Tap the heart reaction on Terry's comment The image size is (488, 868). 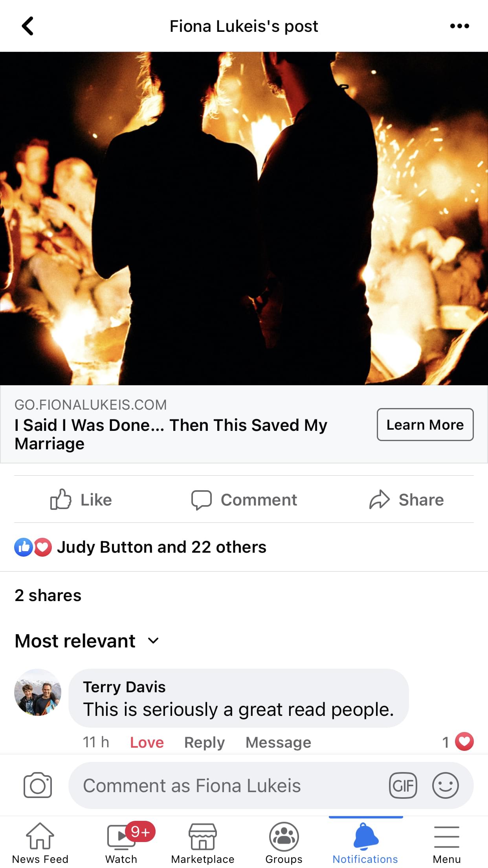pyautogui.click(x=464, y=742)
